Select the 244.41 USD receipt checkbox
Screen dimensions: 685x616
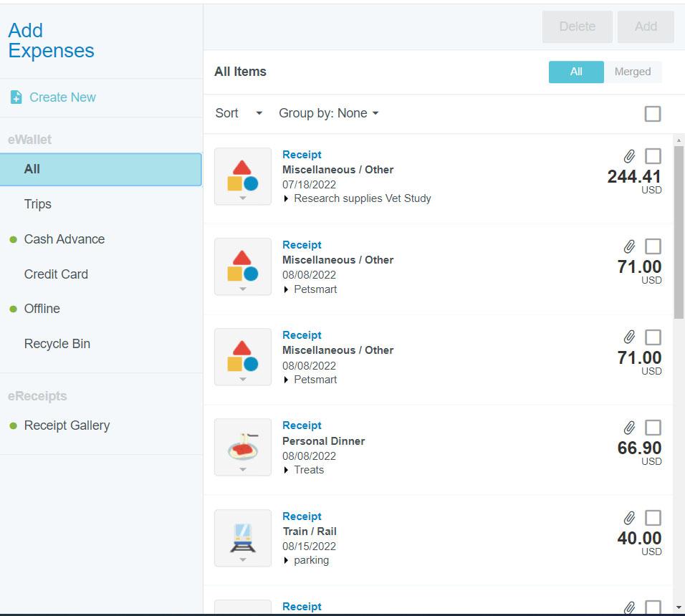(653, 156)
